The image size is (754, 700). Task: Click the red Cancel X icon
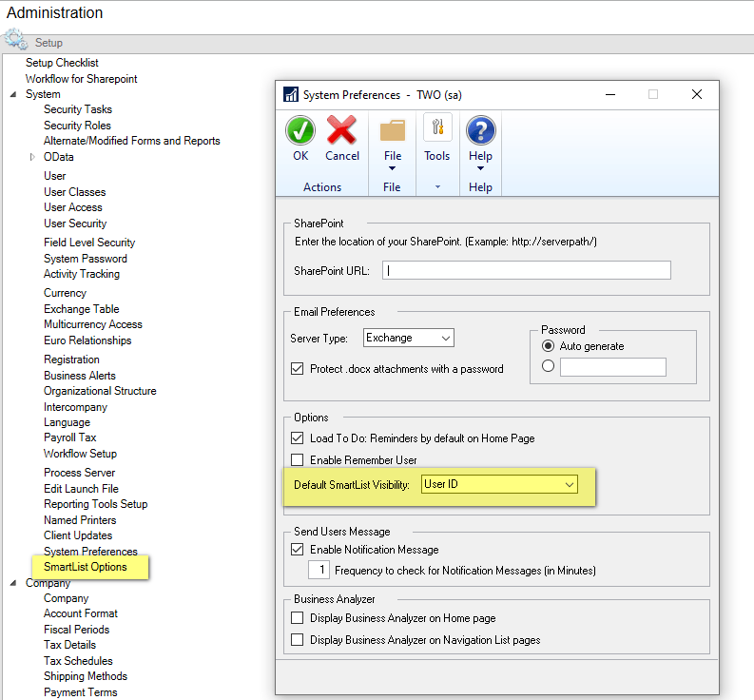click(x=341, y=130)
